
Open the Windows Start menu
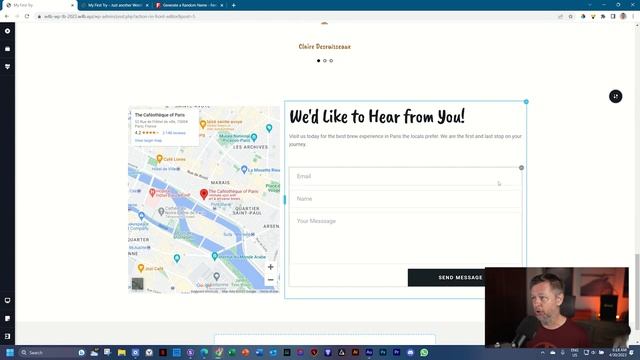(x=10, y=352)
